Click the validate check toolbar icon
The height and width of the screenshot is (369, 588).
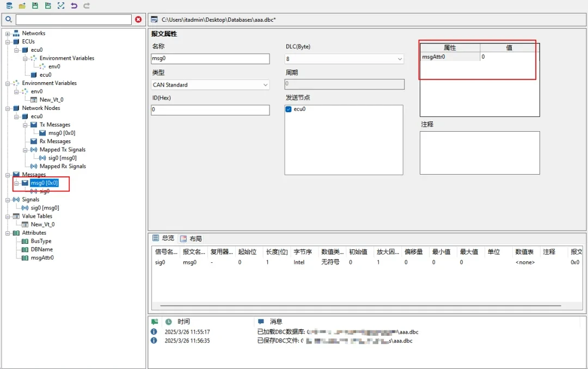(61, 5)
